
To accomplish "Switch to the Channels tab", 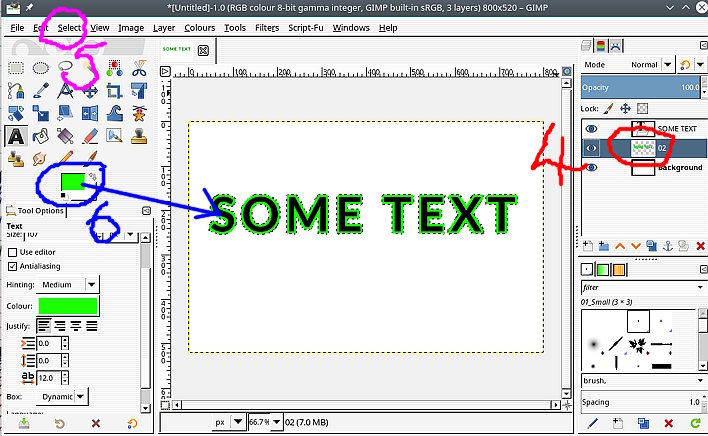I will click(x=601, y=46).
